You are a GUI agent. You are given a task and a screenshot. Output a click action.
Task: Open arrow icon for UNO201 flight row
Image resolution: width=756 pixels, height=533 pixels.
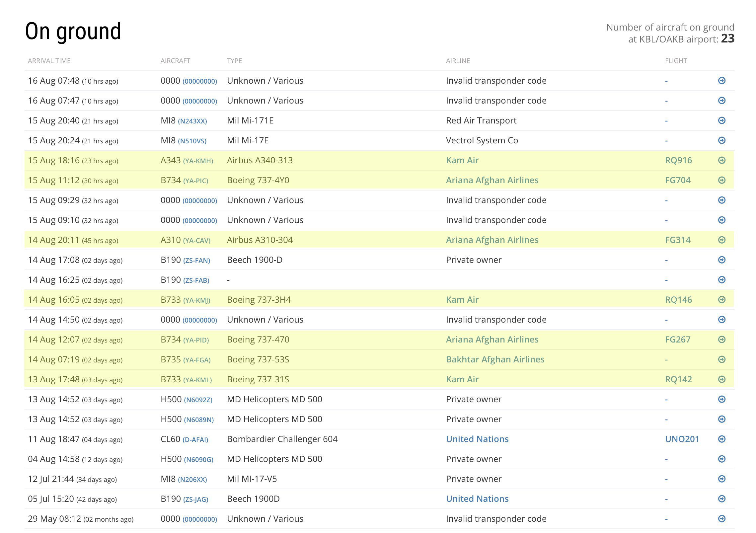coord(721,439)
